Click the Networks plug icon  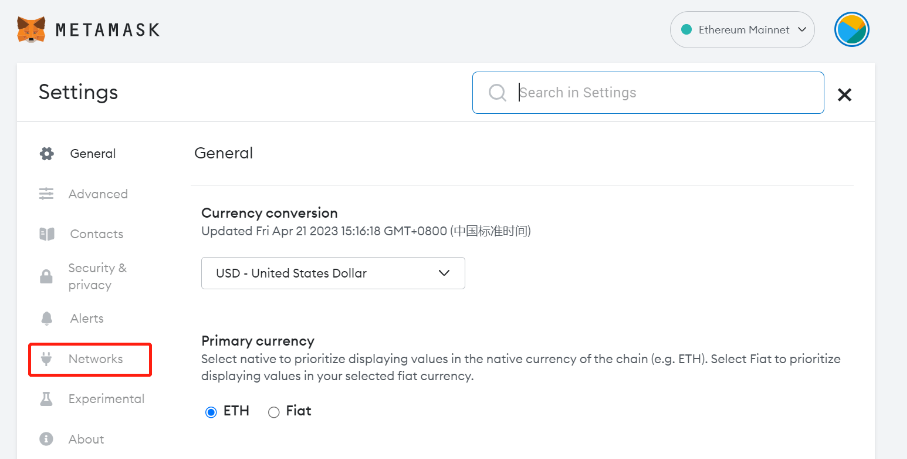coord(46,359)
